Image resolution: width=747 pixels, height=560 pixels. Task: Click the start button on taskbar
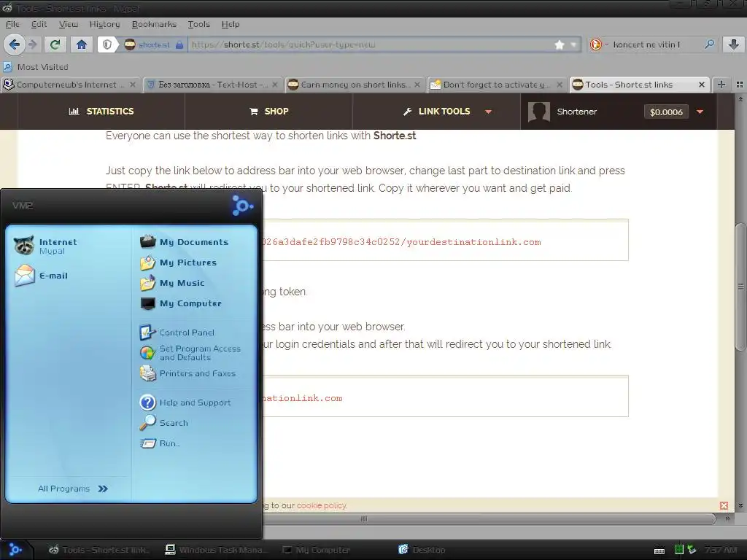[x=15, y=550]
